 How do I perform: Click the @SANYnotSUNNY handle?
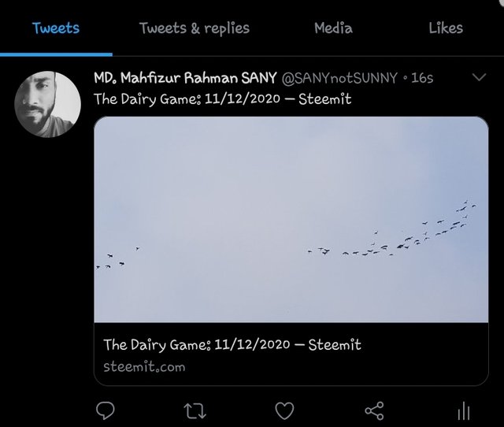pyautogui.click(x=339, y=78)
